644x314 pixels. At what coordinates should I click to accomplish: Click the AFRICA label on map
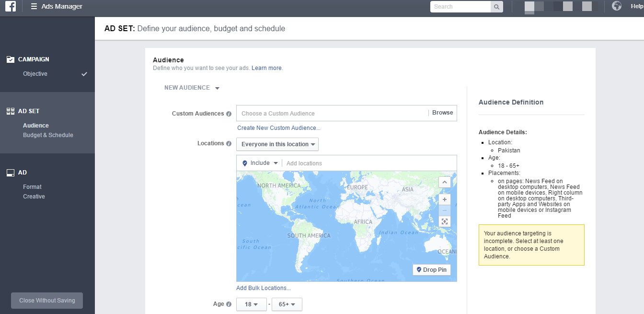[363, 222]
